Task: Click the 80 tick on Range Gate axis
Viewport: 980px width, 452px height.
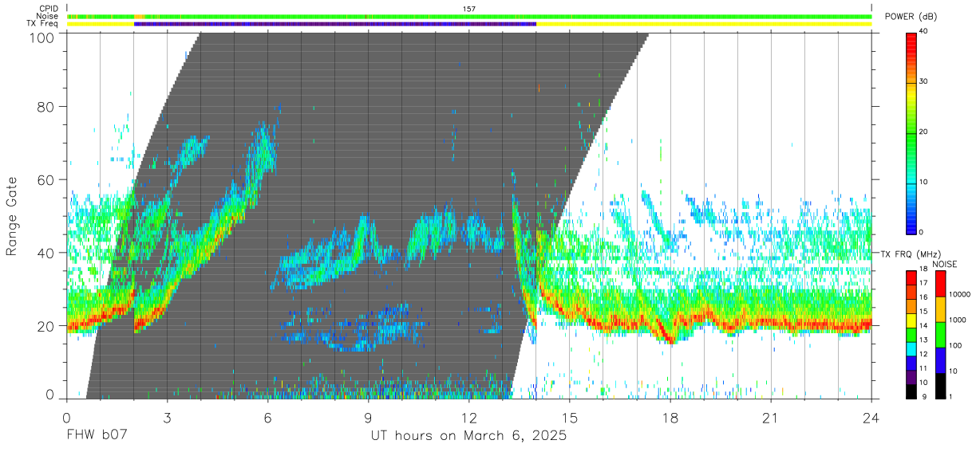Action: point(45,107)
